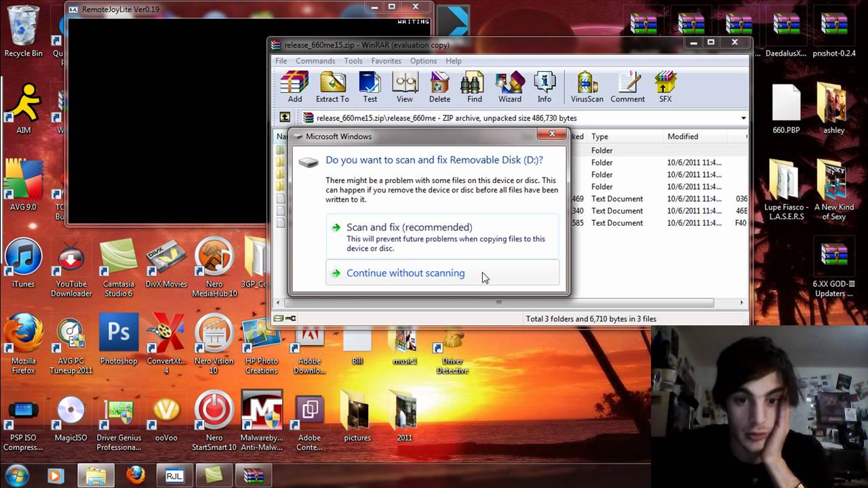Open HP Photo Creations desktop icon

pyautogui.click(x=262, y=344)
